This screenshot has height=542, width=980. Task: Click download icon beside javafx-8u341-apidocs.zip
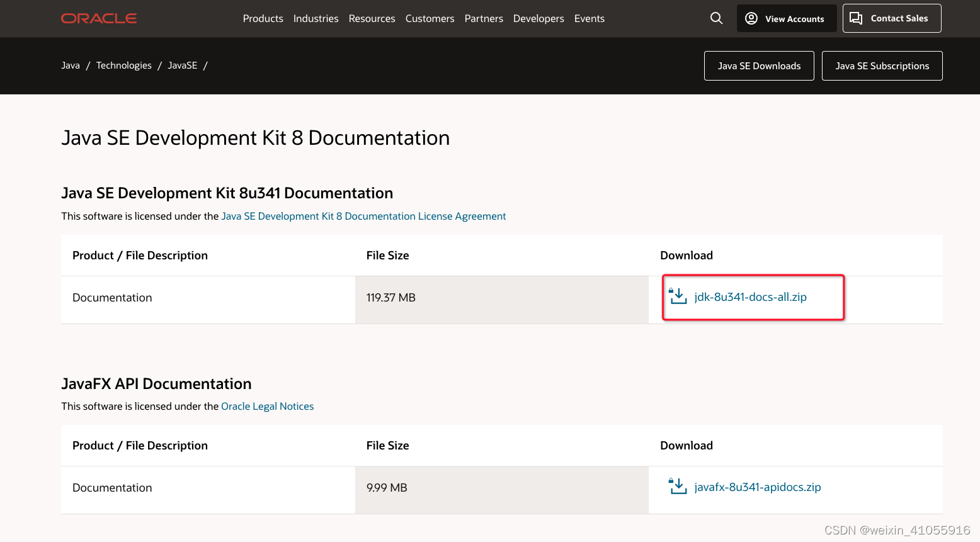coord(678,486)
